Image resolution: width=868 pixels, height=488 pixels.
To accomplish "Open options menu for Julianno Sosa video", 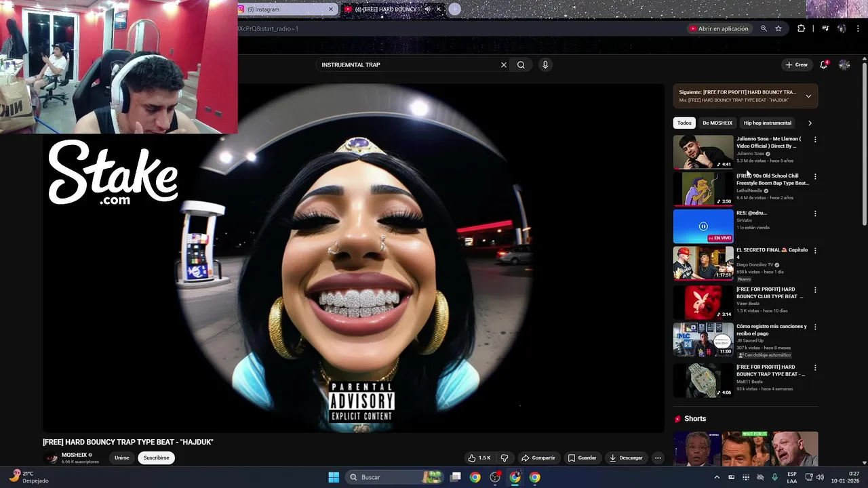I will pyautogui.click(x=815, y=140).
